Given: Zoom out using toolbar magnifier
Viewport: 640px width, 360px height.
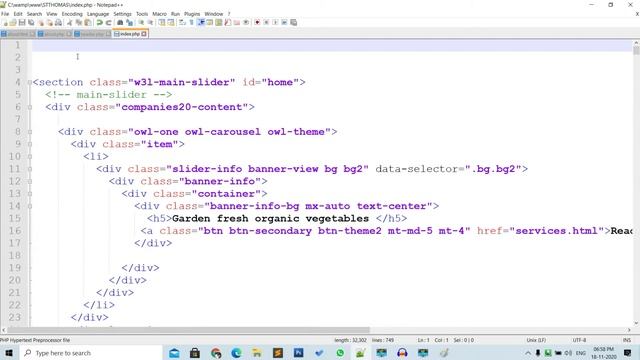Looking at the screenshot, I should click(150, 22).
